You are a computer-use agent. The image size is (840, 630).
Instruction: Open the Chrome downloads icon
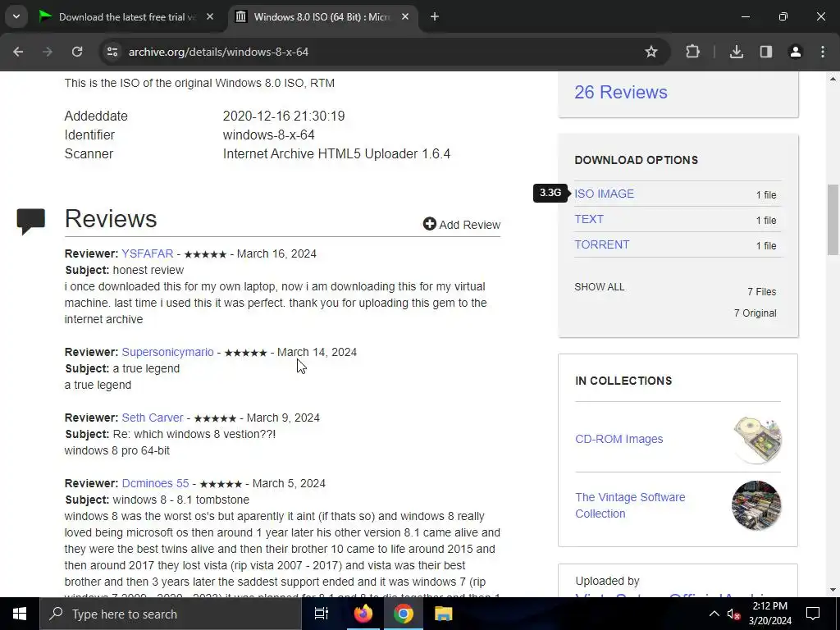pyautogui.click(x=737, y=52)
